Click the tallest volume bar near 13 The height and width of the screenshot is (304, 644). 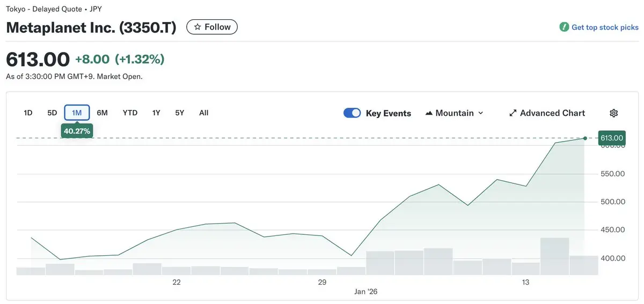click(x=554, y=256)
